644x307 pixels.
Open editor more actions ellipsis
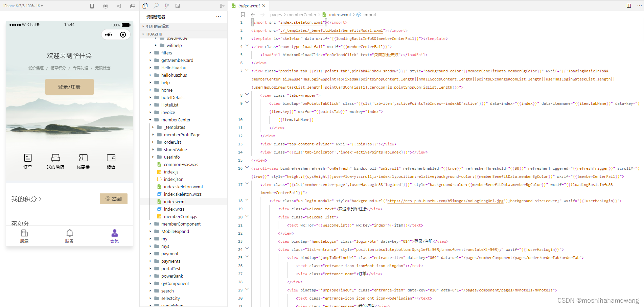pyautogui.click(x=639, y=6)
